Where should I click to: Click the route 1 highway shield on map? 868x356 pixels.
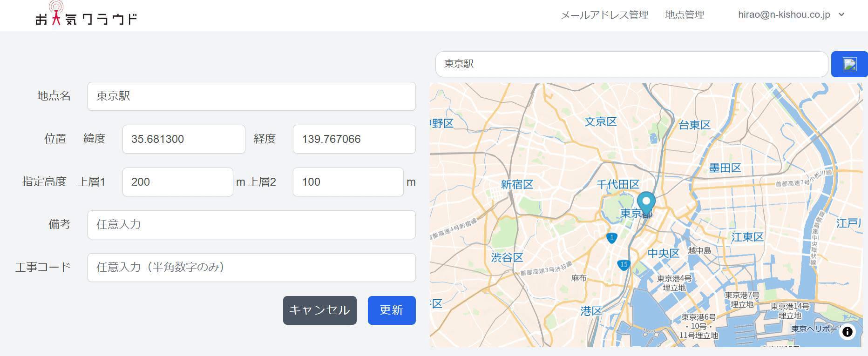[x=611, y=238]
